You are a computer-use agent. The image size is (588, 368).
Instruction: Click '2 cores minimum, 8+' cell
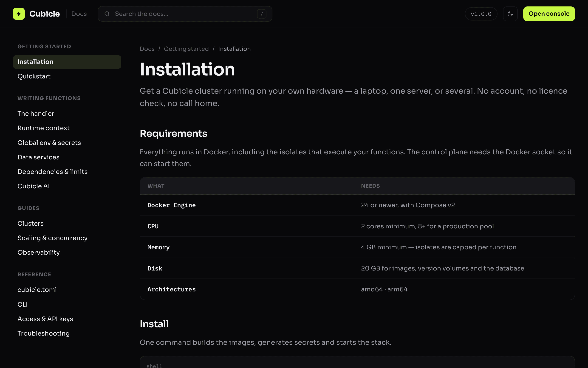427,226
